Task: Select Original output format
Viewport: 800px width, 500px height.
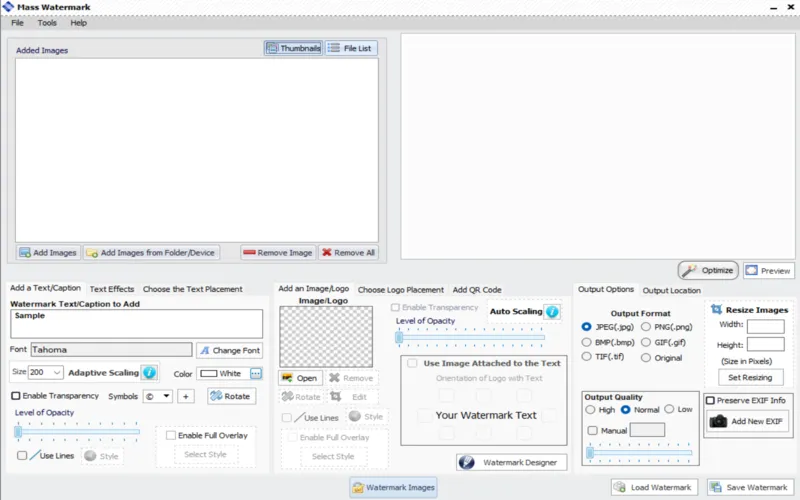Action: (x=646, y=358)
